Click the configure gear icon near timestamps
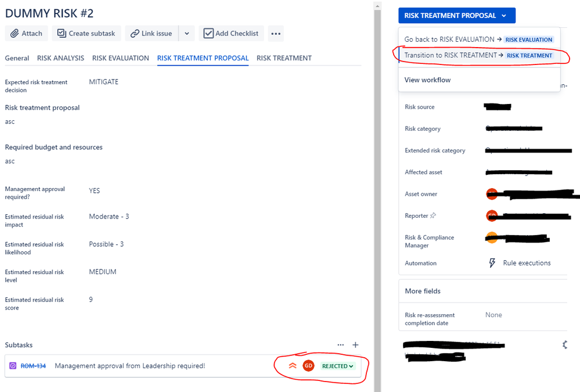Viewport: 580px width, 392px height. (x=565, y=345)
